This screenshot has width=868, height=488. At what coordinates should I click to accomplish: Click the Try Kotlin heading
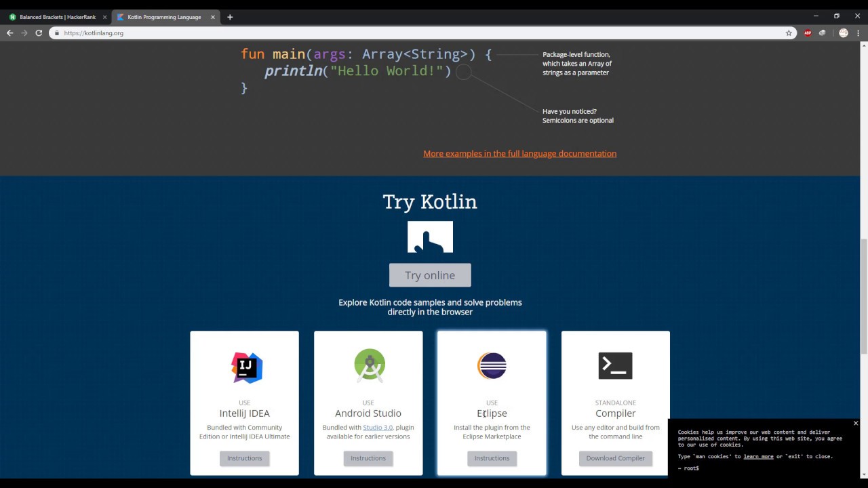tap(430, 202)
